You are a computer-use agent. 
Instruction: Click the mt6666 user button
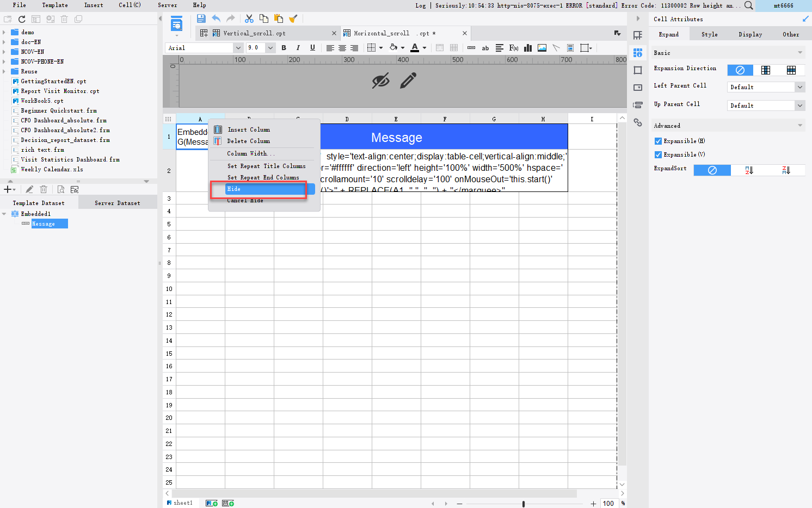784,5
